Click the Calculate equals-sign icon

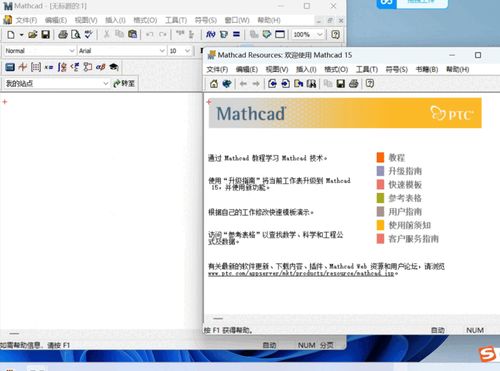[236, 34]
